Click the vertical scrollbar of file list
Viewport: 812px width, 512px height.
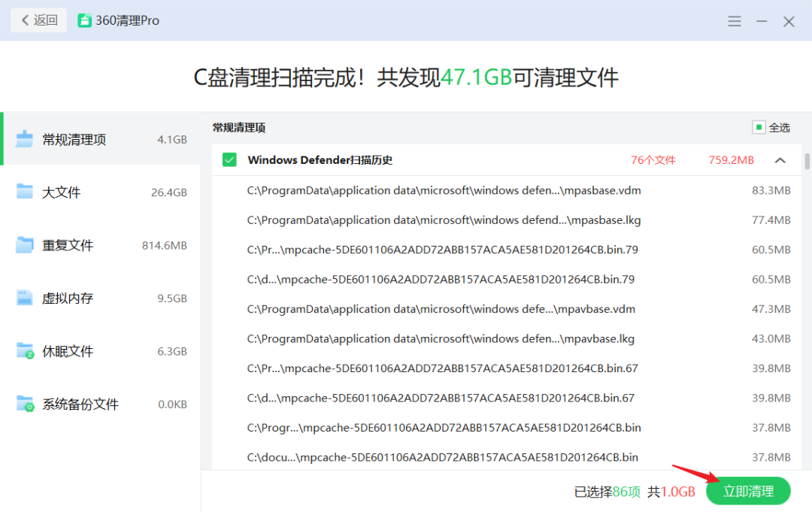tap(807, 161)
